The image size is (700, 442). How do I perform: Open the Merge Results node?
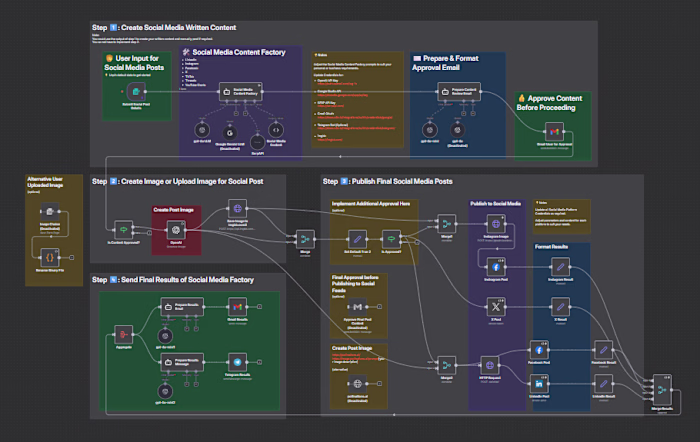pos(662,390)
